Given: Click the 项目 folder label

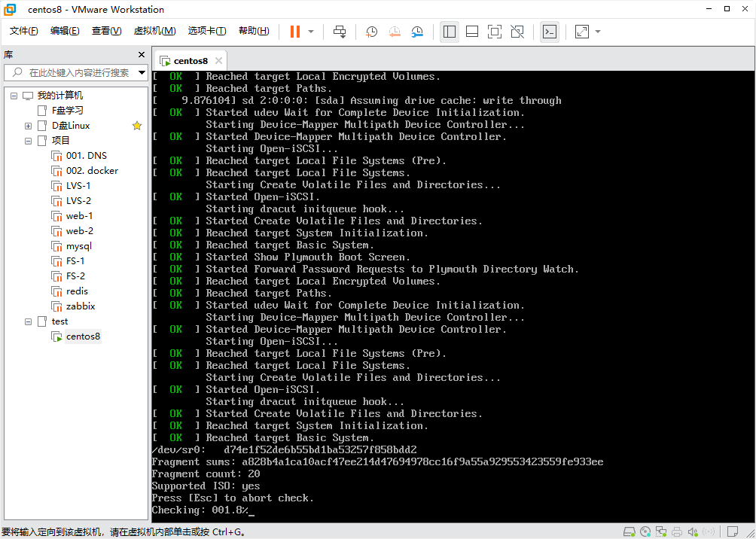Looking at the screenshot, I should [x=61, y=141].
